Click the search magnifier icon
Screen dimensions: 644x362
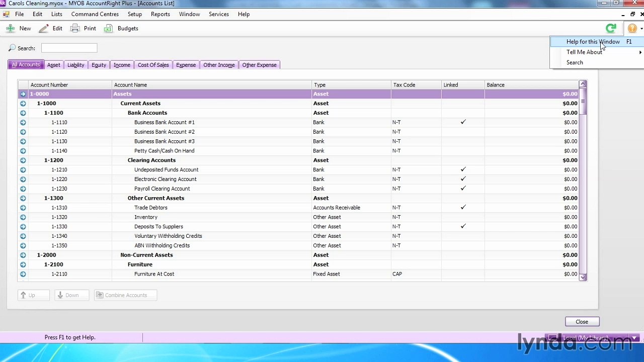pyautogui.click(x=12, y=48)
